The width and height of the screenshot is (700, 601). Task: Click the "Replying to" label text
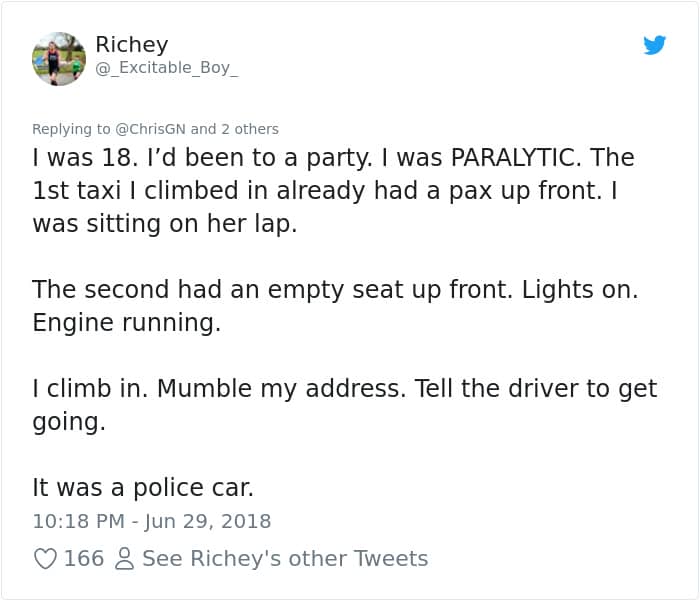[72, 128]
